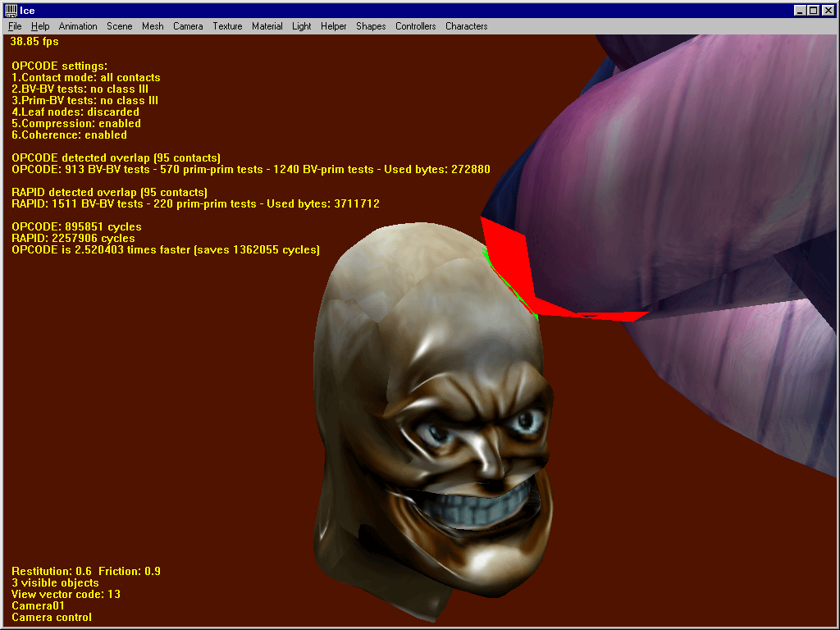Open the Animation menu
This screenshot has width=840, height=630.
78,26
